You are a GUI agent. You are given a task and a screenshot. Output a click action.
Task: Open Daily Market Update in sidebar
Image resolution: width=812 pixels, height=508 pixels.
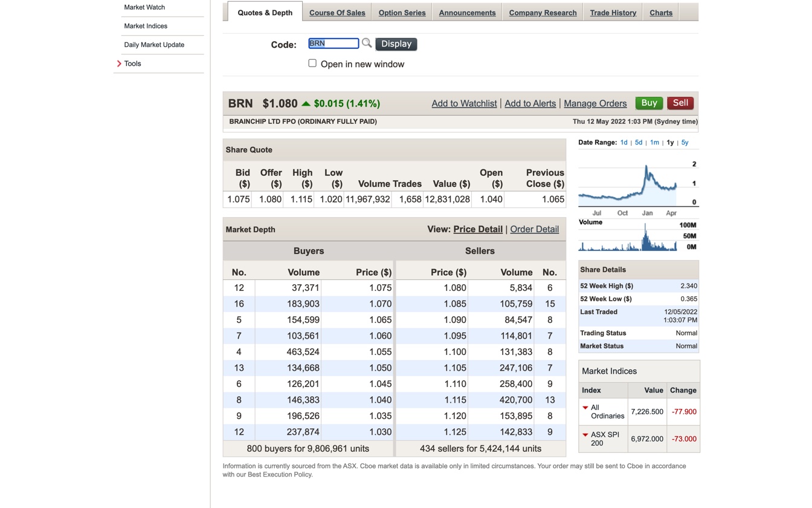pyautogui.click(x=154, y=45)
